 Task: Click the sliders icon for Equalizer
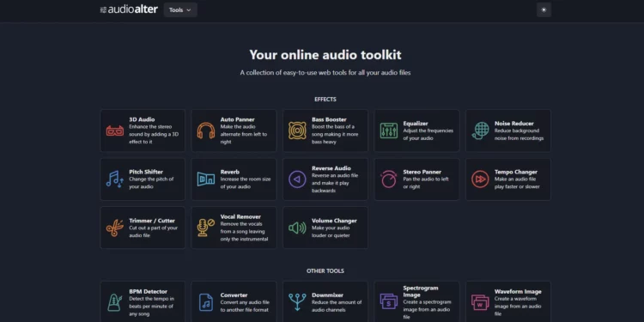(x=388, y=131)
